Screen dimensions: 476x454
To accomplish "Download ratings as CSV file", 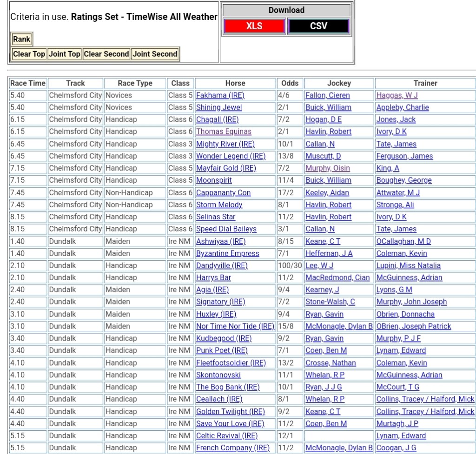I will (x=318, y=26).
